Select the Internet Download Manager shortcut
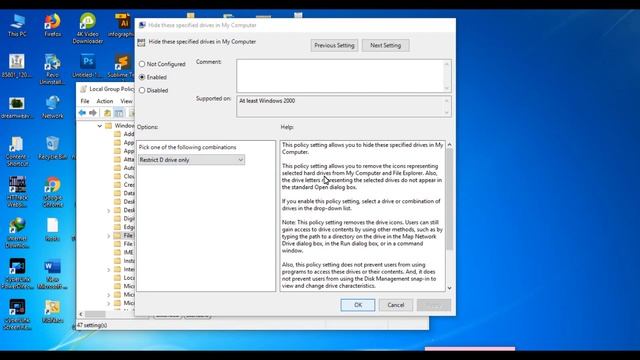Image resolution: width=640 pixels, height=360 pixels. coord(17,233)
